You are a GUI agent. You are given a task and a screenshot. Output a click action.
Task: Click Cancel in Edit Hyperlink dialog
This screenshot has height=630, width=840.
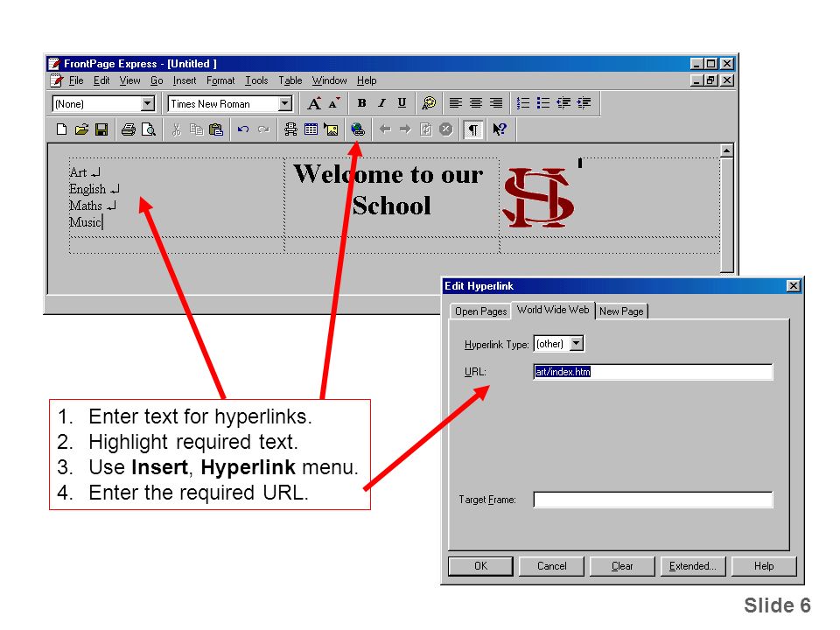(x=551, y=566)
